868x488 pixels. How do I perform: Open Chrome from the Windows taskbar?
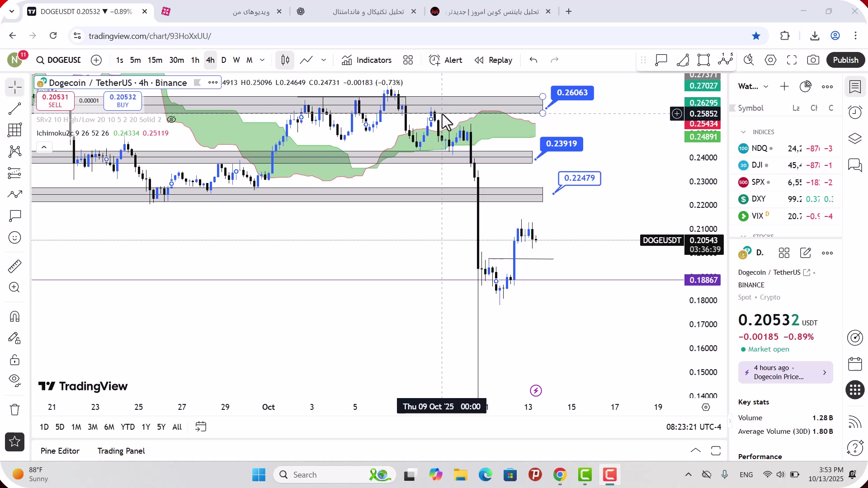click(560, 475)
